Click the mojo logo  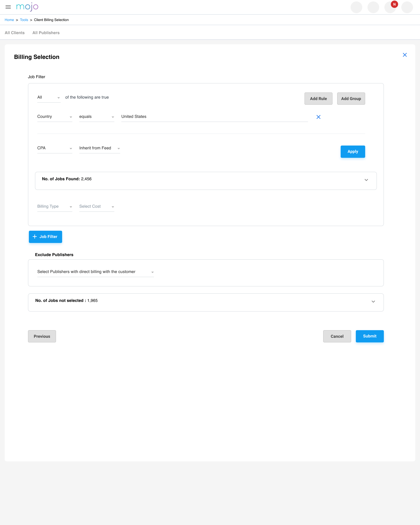point(27,7)
